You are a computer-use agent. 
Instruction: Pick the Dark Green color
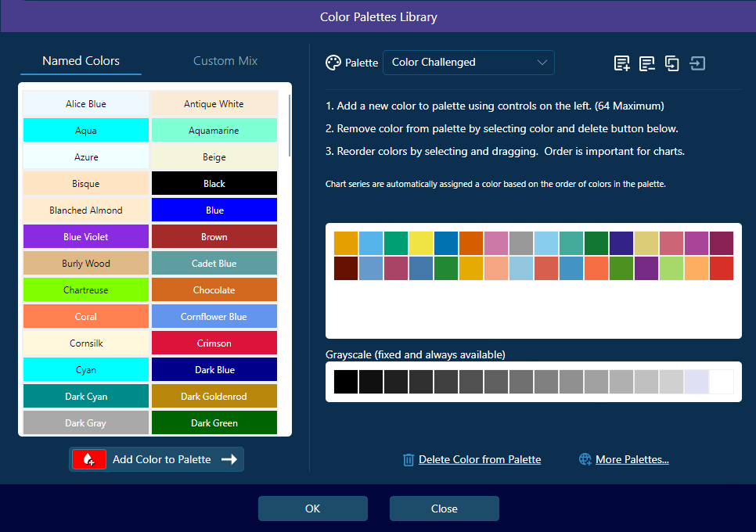pyautogui.click(x=214, y=422)
